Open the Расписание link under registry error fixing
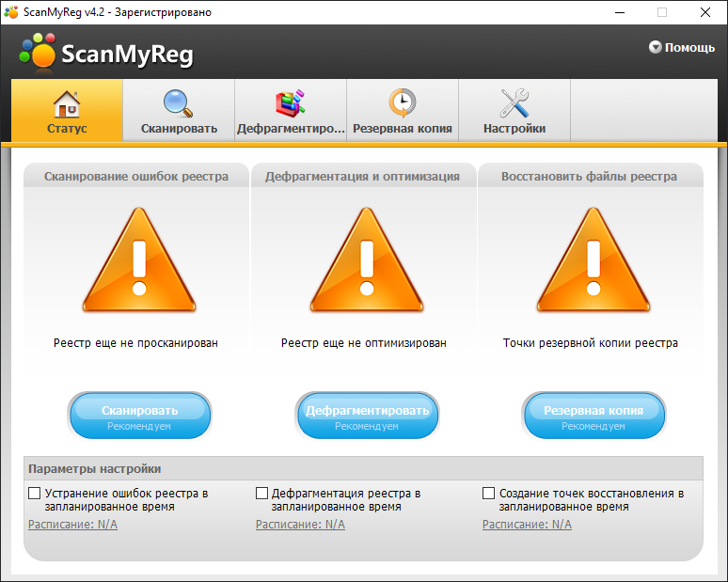Viewport: 728px width, 582px height. (72, 525)
